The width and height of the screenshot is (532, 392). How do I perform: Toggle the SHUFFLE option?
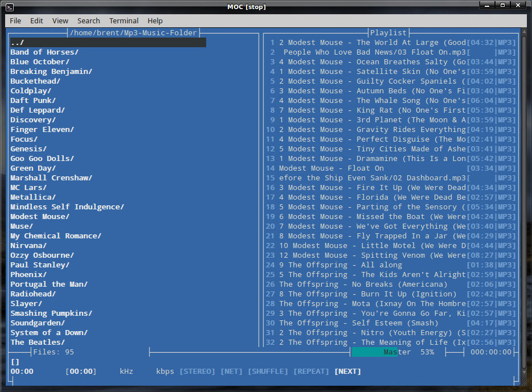268,372
